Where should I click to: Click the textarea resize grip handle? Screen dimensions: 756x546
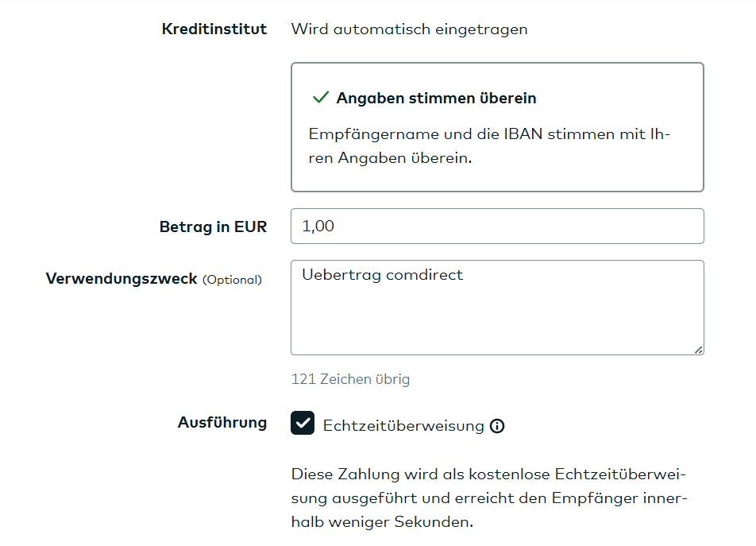(699, 350)
